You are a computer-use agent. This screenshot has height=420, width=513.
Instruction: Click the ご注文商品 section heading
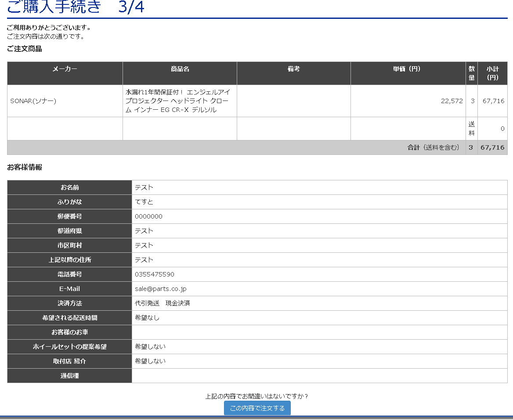25,49
